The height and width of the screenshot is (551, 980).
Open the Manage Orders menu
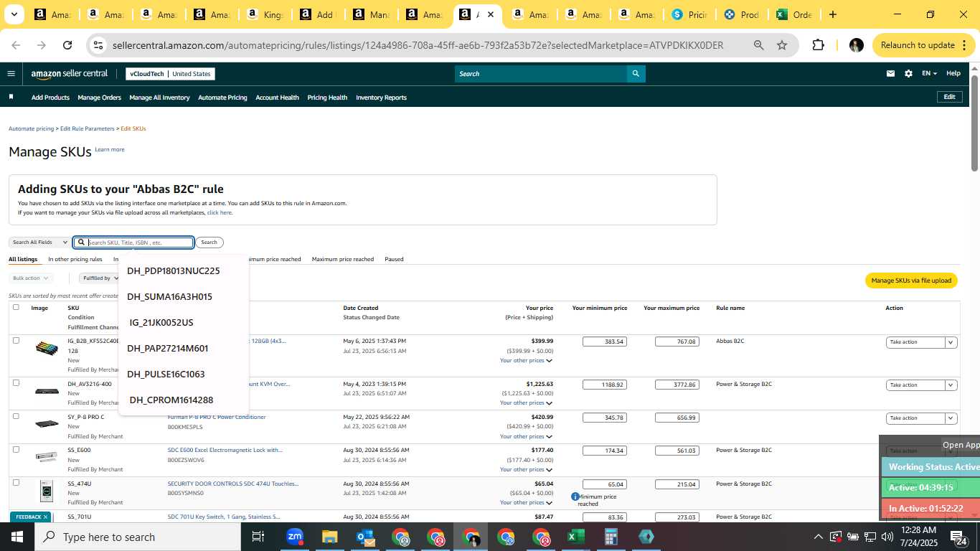(x=99, y=98)
